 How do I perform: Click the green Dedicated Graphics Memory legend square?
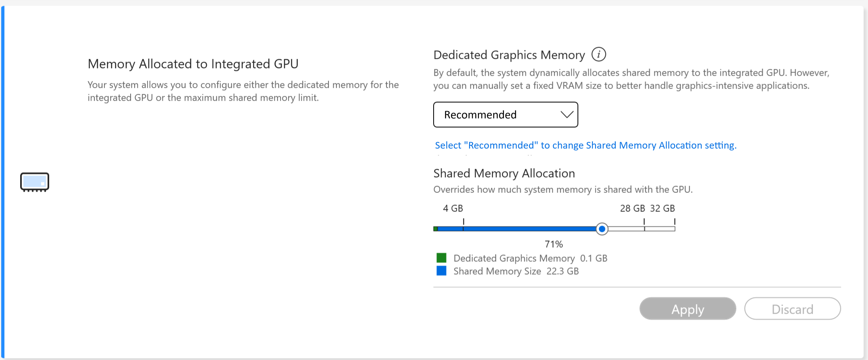coord(441,258)
